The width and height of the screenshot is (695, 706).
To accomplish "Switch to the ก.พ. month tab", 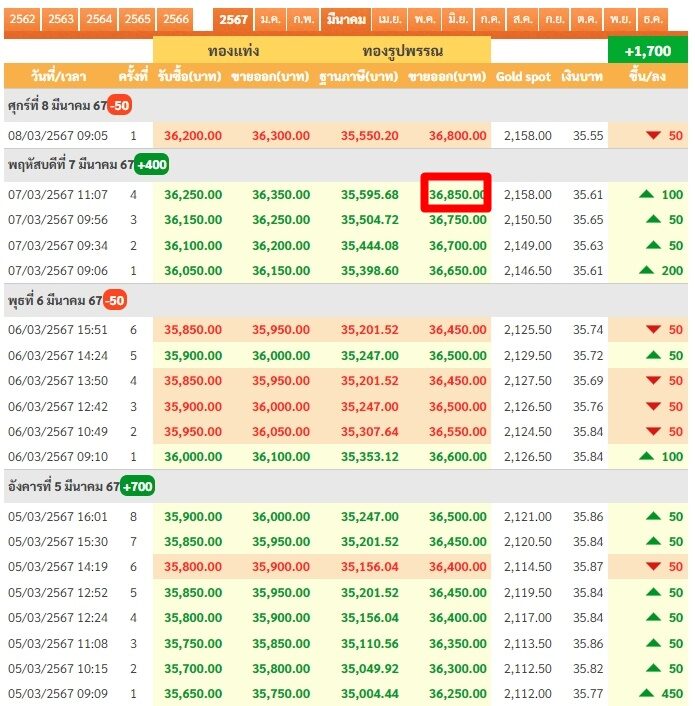I will pyautogui.click(x=303, y=20).
